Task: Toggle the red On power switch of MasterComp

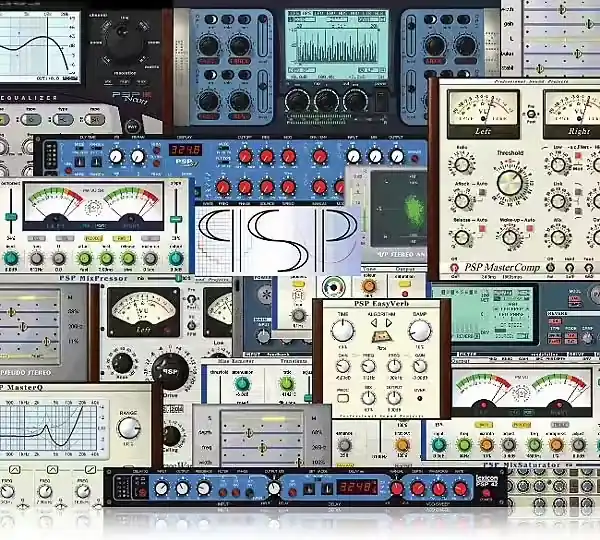Action: coord(454,268)
